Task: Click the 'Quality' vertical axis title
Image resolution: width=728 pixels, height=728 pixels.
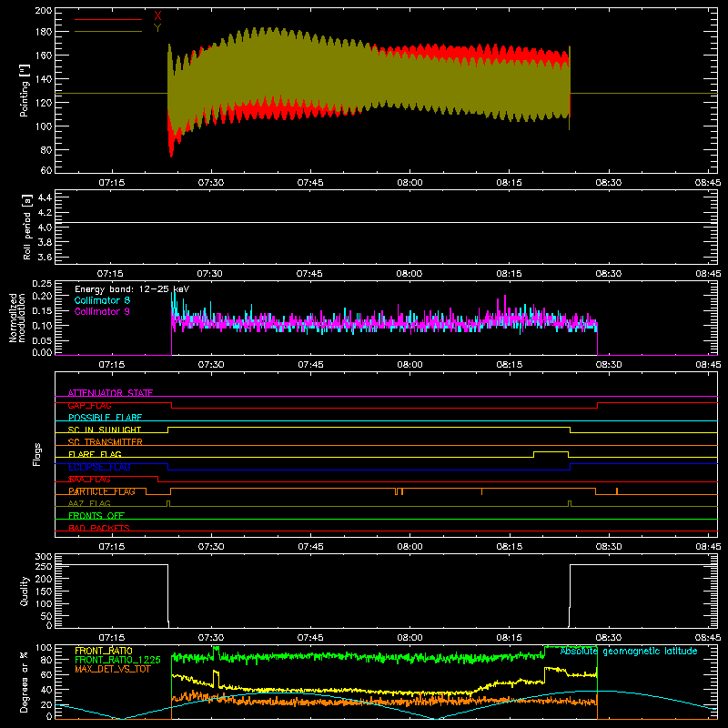Action: click(25, 591)
